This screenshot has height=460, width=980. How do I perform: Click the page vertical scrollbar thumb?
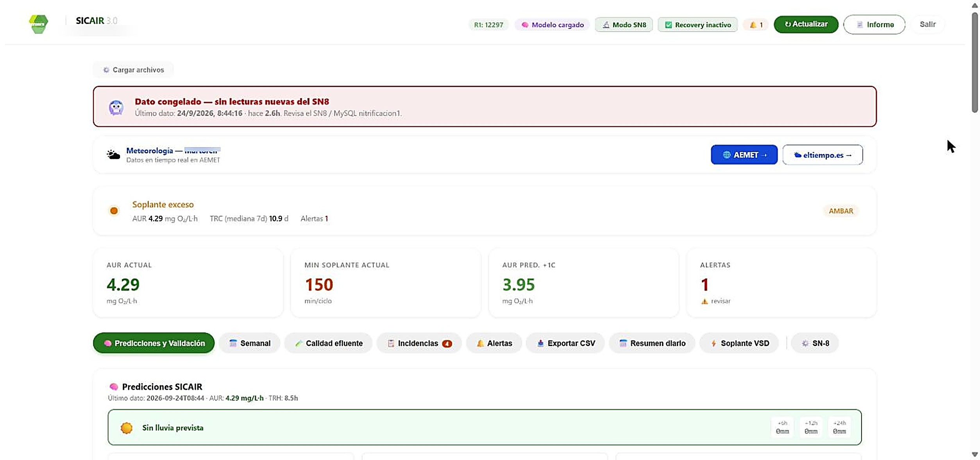[975, 63]
